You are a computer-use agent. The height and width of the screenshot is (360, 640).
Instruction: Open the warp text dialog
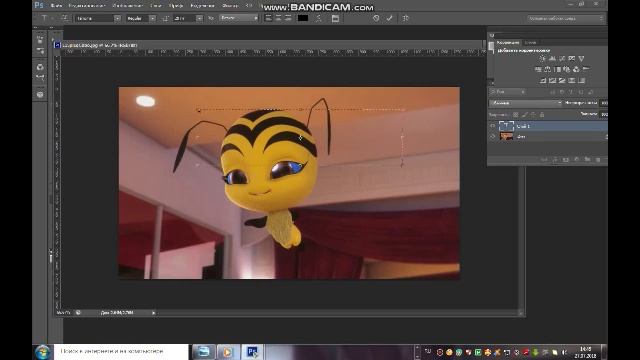[x=319, y=18]
